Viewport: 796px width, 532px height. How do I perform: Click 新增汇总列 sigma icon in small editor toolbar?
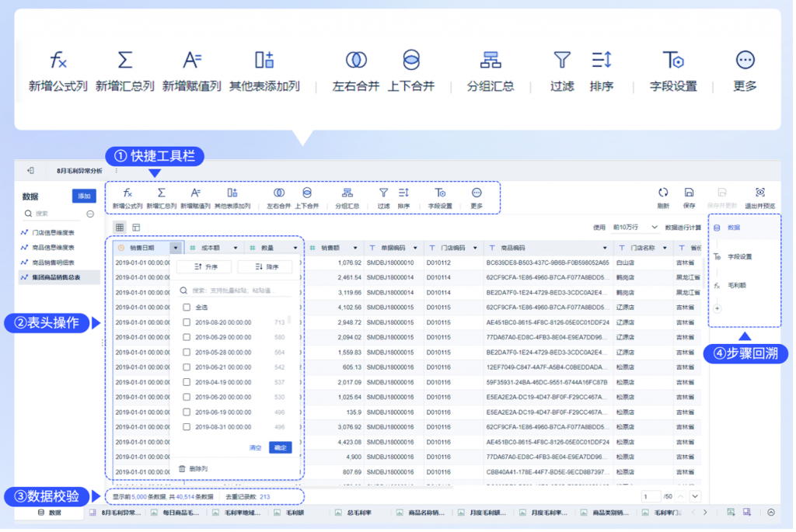pyautogui.click(x=162, y=193)
